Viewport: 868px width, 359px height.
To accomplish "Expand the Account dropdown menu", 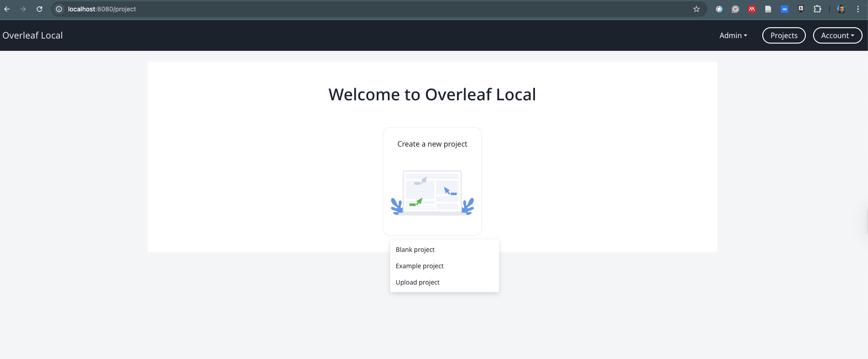I will [x=837, y=35].
